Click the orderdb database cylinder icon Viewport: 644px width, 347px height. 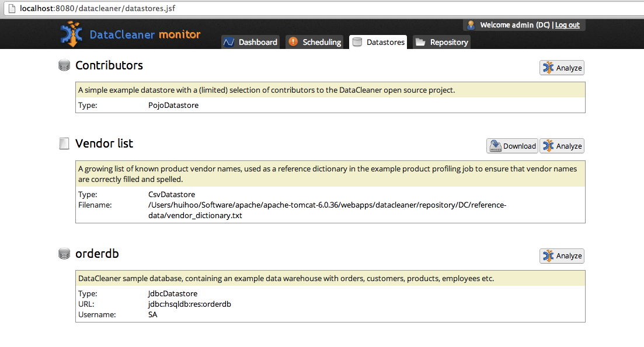click(x=64, y=254)
